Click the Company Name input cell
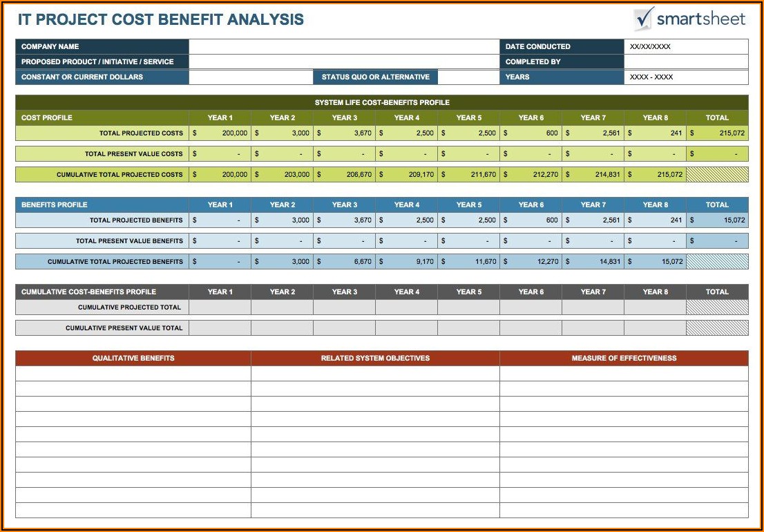The image size is (764, 532). point(343,47)
